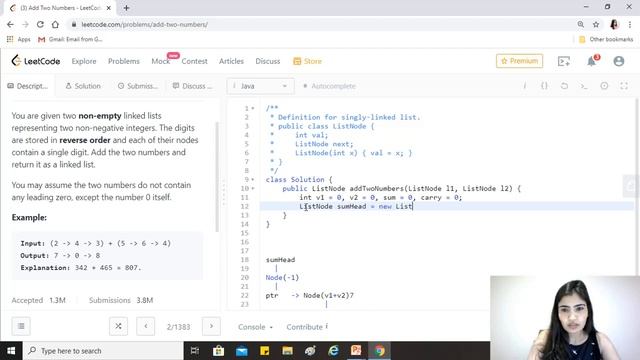Click the Windows search box
640x360 pixels.
(x=104, y=351)
